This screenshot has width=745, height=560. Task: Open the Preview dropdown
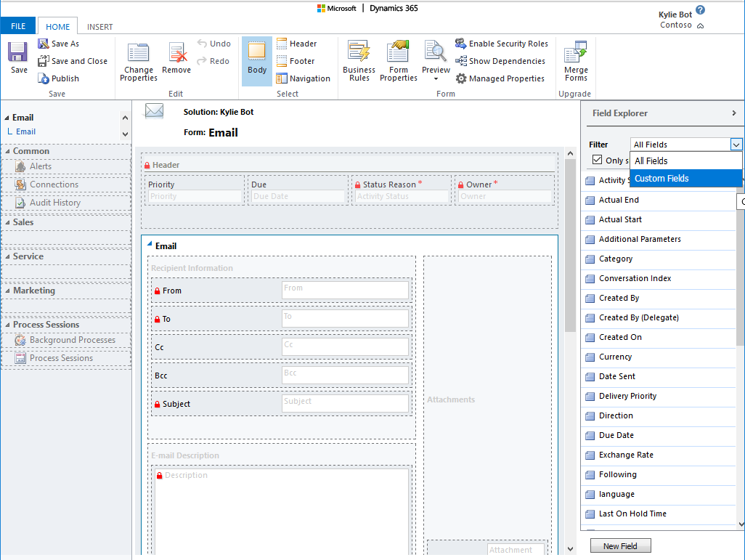[436, 61]
